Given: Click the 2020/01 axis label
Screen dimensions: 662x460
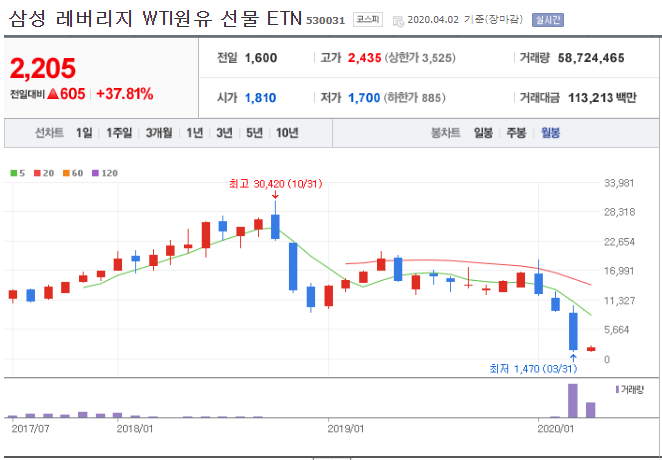Looking at the screenshot, I should 556,429.
